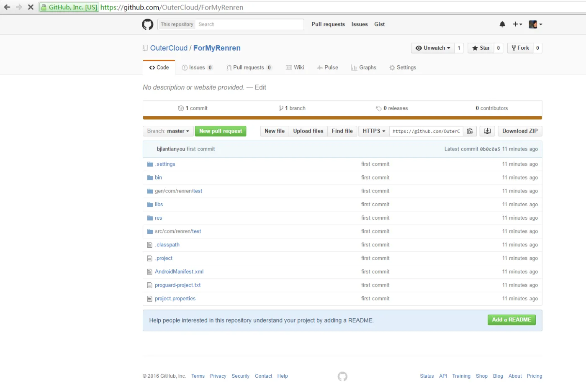
Task: Click the browser back arrow
Action: pos(7,7)
